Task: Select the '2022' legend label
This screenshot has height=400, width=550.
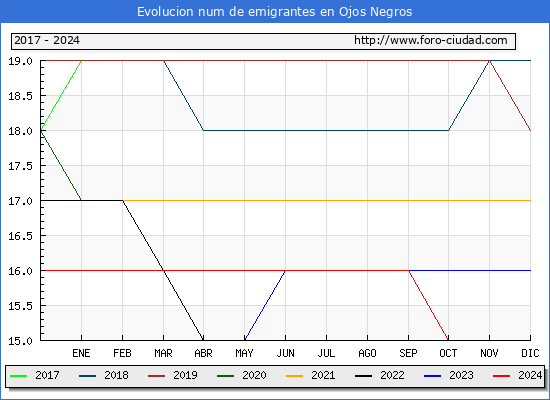Action: tap(393, 375)
